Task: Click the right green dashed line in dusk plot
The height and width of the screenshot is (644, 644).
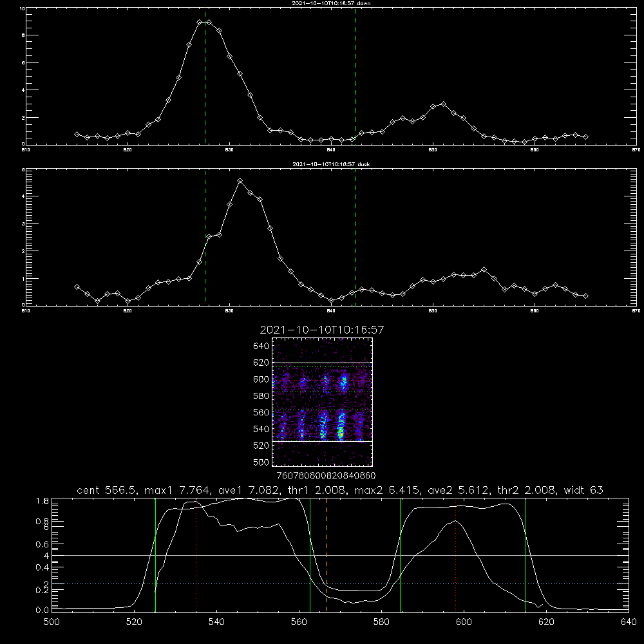Action: point(355,237)
